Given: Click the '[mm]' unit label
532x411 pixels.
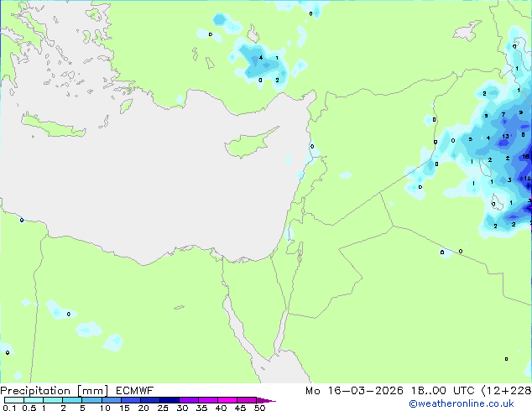Looking at the screenshot, I should (93, 391).
